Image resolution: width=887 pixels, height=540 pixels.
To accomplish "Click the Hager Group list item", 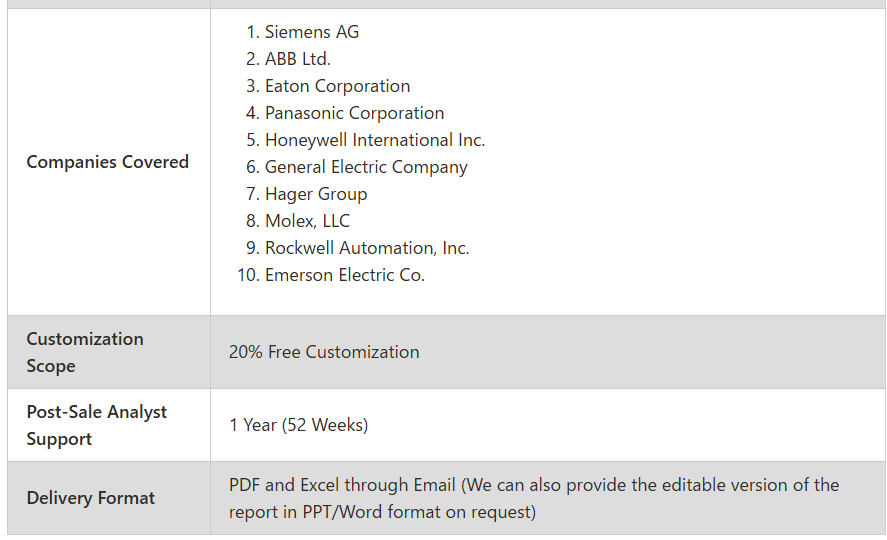I will coord(316,195).
